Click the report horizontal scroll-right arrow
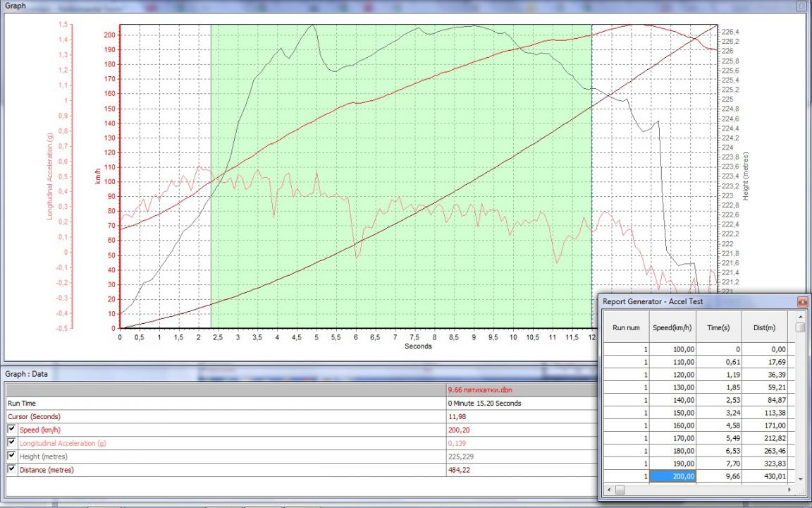The image size is (812, 508). (791, 490)
